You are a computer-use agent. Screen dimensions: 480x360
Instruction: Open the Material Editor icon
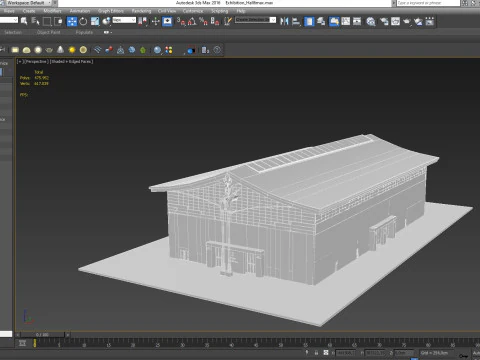(371, 21)
